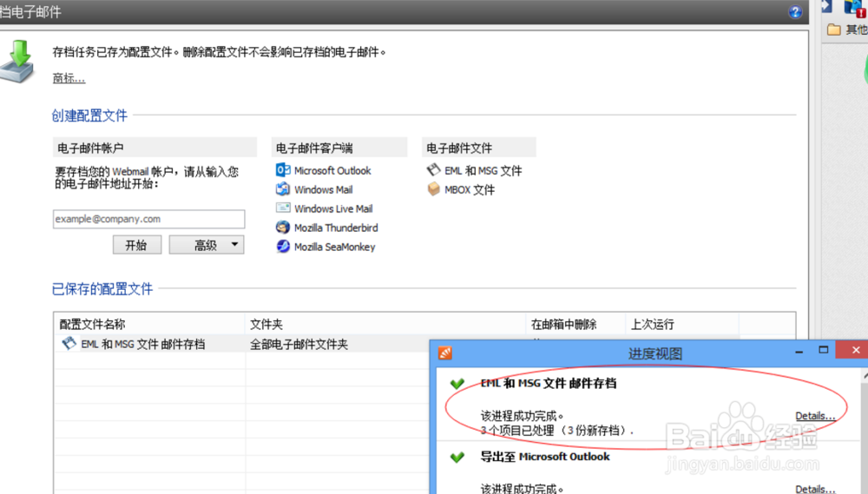Sort by 配置文件名称 column header
The width and height of the screenshot is (868, 494).
click(149, 324)
